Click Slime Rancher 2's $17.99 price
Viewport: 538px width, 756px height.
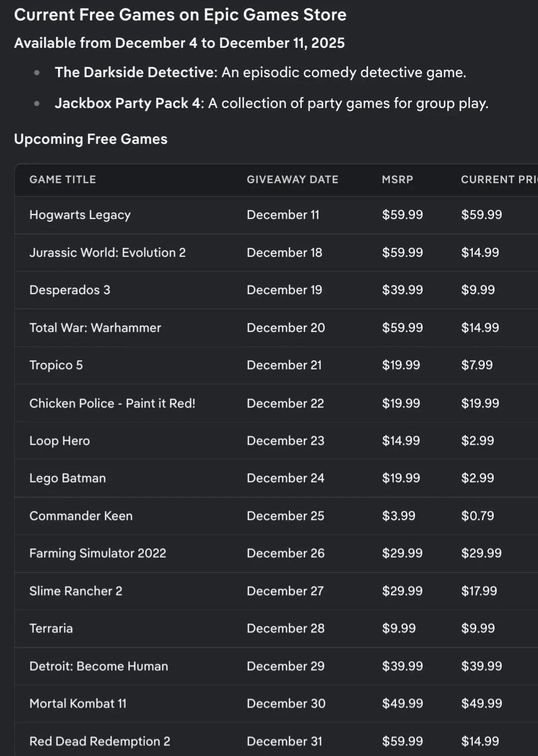pyautogui.click(x=479, y=591)
